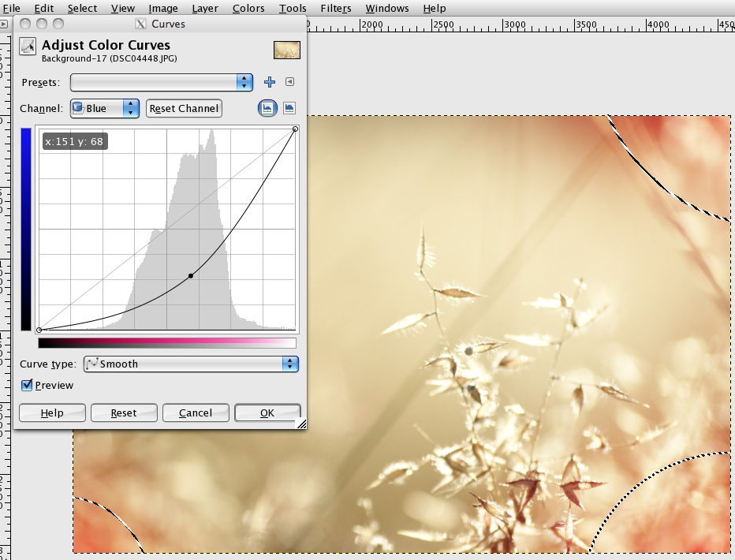Image resolution: width=735 pixels, height=560 pixels.
Task: Open the Filters menu
Action: (336, 8)
